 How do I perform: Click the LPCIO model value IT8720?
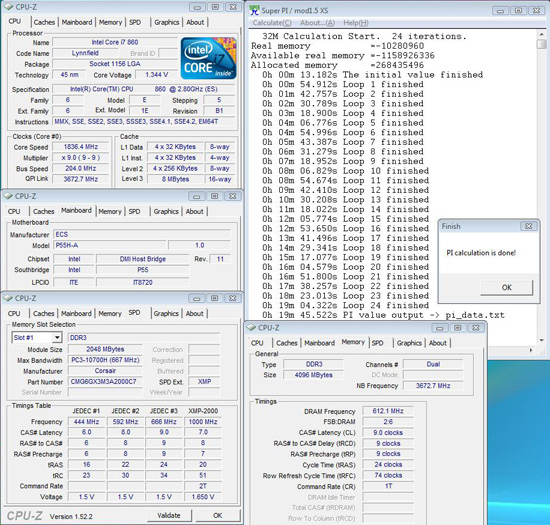(x=142, y=282)
